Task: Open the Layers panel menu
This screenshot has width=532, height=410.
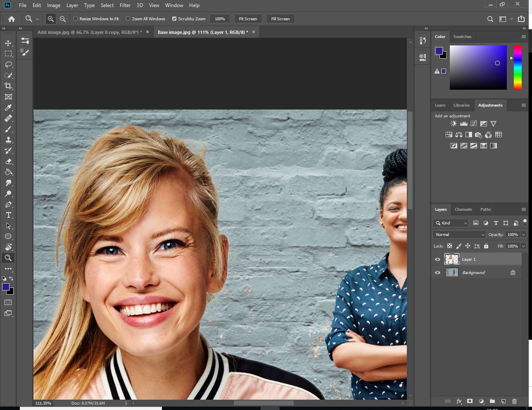Action: click(523, 210)
